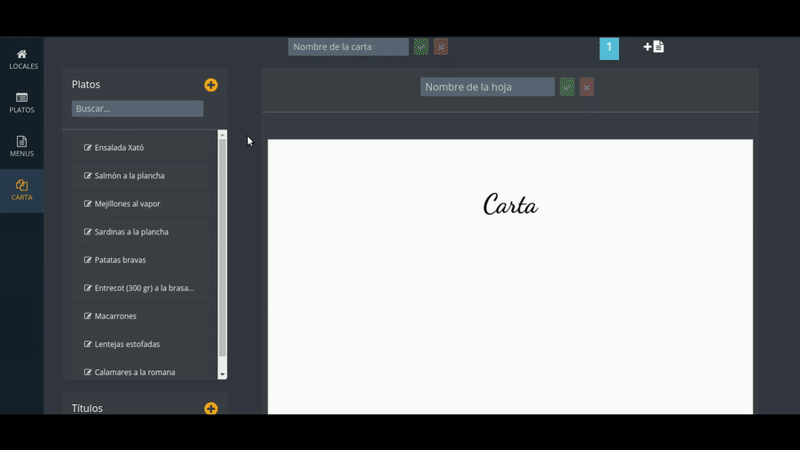Edit the Ensalada Xató dish icon
Viewport: 800px width, 450px height.
pyautogui.click(x=88, y=147)
